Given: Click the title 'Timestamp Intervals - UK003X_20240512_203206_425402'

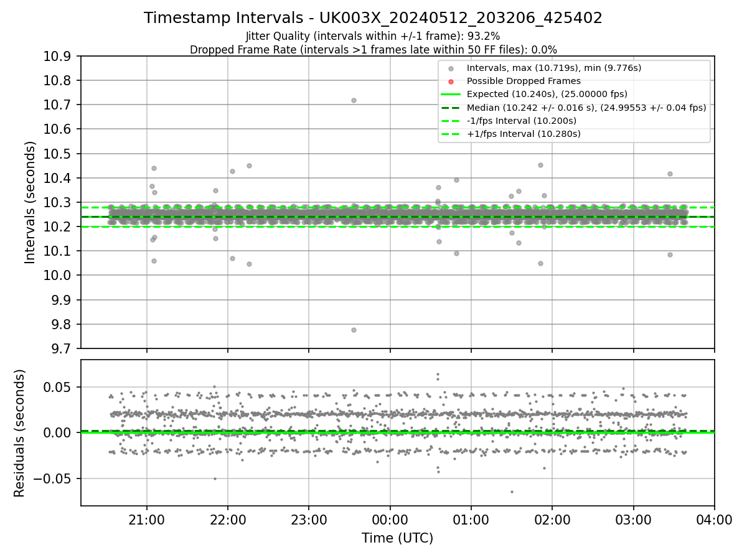Looking at the screenshot, I should coord(373,18).
